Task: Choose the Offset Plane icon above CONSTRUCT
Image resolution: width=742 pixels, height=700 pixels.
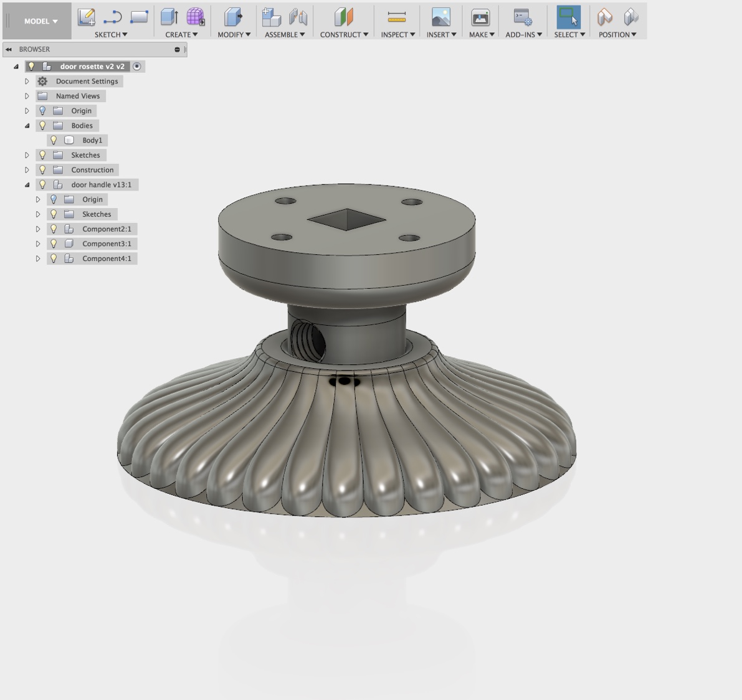Action: click(343, 17)
